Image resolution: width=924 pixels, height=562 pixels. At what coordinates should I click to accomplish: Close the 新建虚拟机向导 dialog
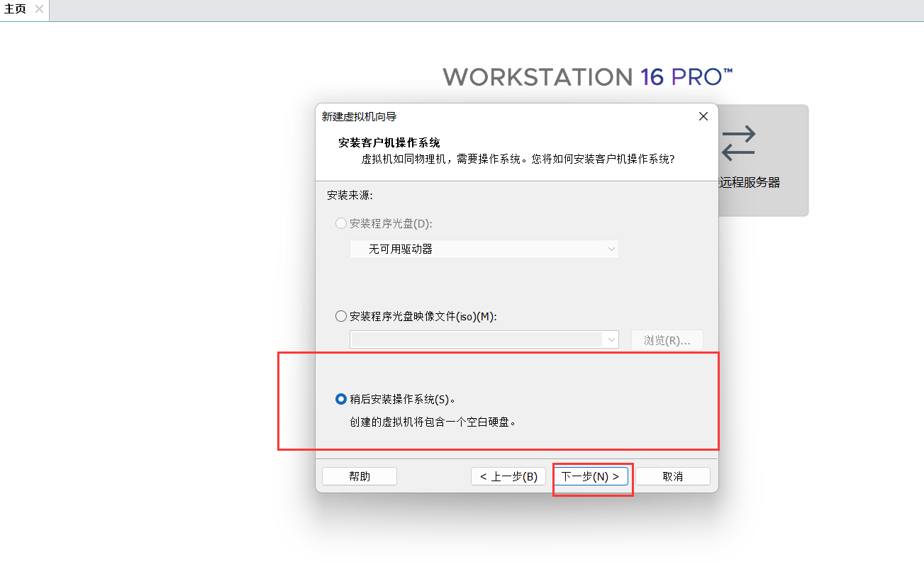click(x=703, y=116)
